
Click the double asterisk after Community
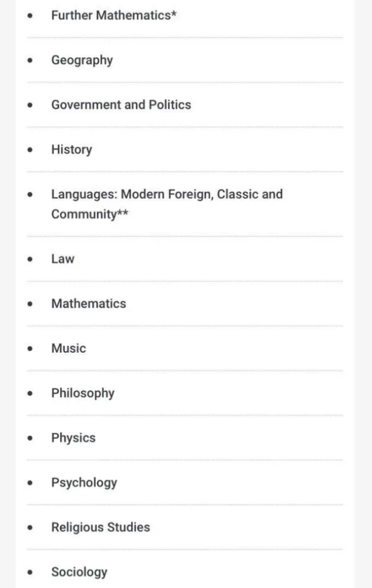coord(123,212)
